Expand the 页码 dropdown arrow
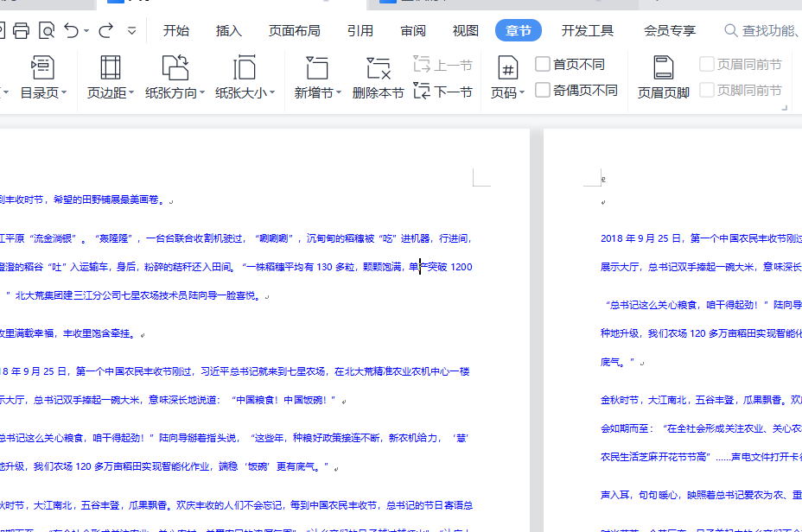The image size is (802, 532). (522, 92)
